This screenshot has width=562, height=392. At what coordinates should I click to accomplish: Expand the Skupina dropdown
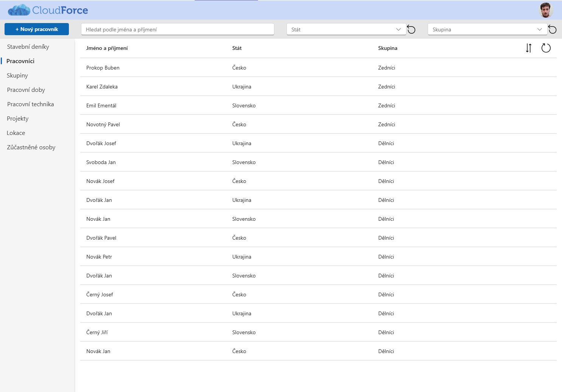[487, 29]
